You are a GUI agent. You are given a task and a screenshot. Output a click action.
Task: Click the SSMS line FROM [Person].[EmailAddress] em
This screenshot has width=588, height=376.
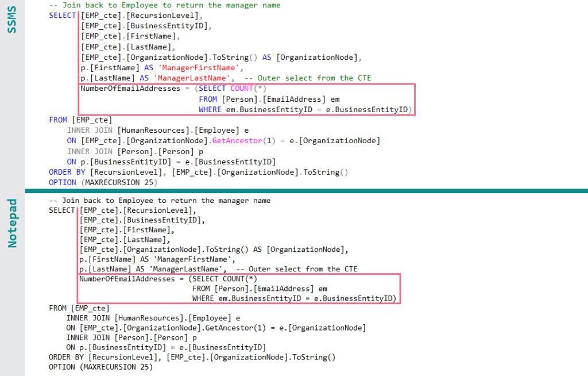click(269, 99)
